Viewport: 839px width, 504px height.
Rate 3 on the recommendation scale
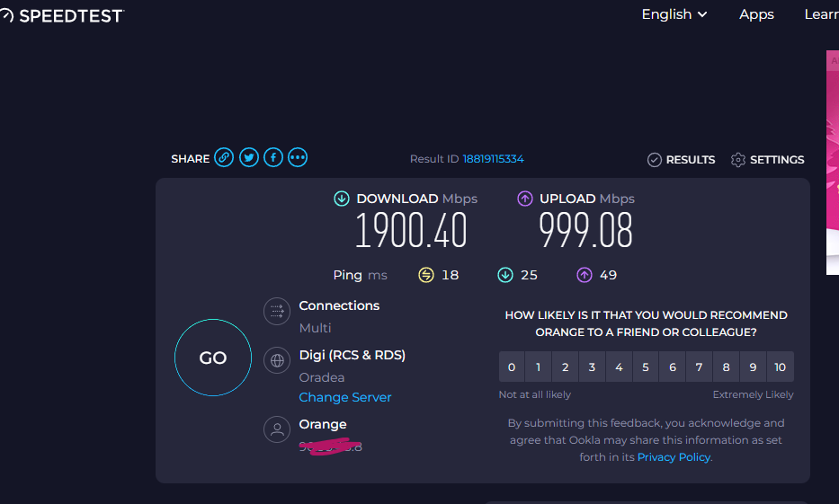click(592, 367)
